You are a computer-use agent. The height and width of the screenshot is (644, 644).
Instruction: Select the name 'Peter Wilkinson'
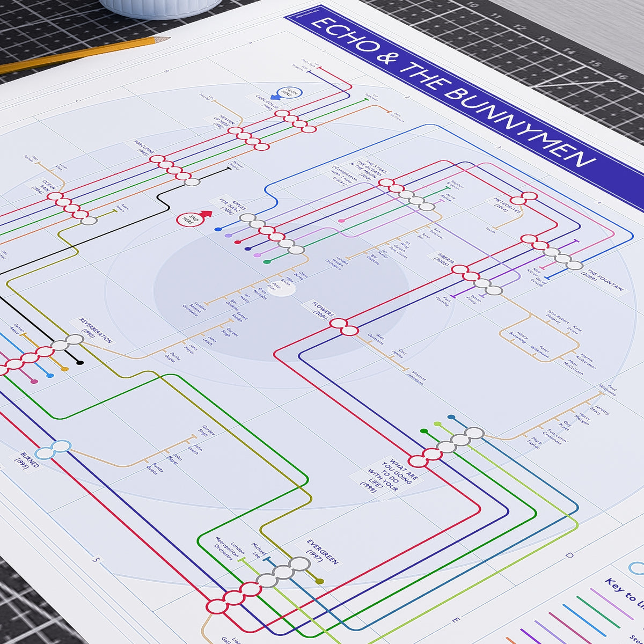coord(540,351)
